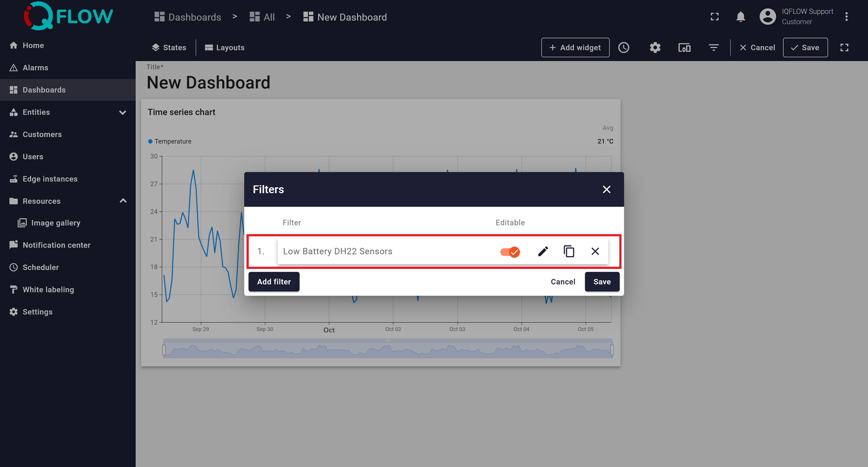Cancel the Filters dialog

(x=563, y=282)
